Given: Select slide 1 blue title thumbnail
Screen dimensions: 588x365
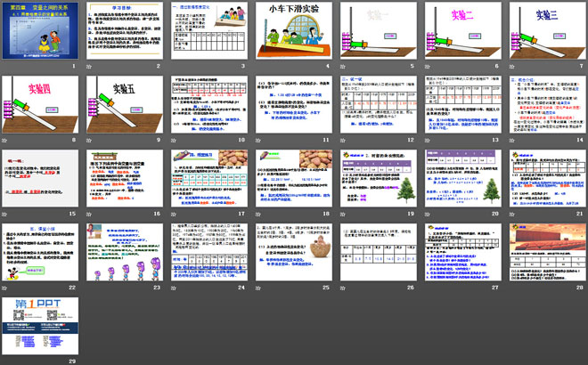Looking at the screenshot, I should [40, 30].
